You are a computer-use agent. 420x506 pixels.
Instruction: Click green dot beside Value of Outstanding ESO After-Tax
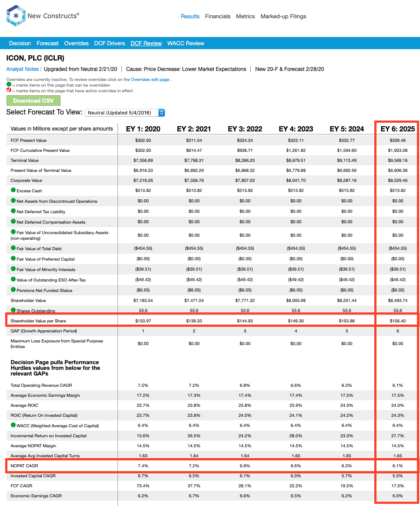13,279
